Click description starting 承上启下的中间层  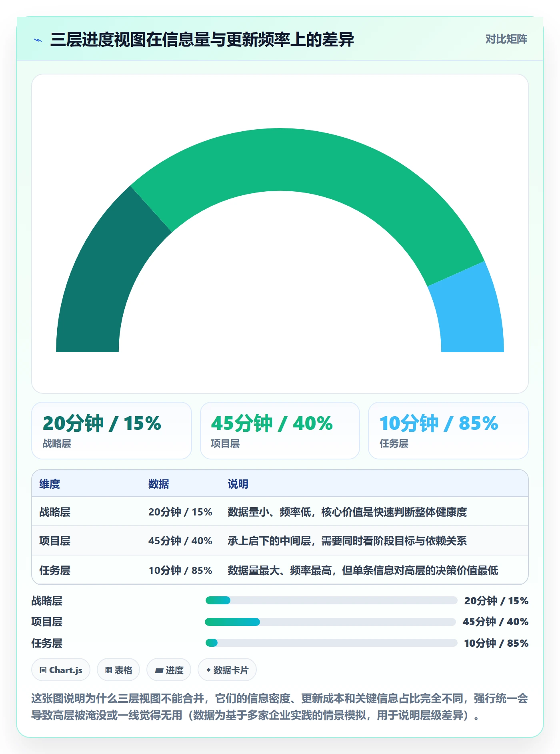point(347,541)
